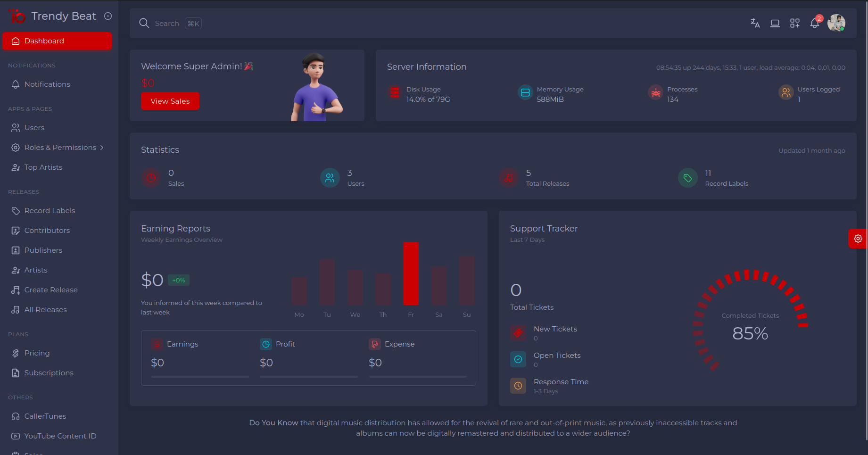Click the Total Releases music icon
The image size is (868, 455).
tap(509, 178)
